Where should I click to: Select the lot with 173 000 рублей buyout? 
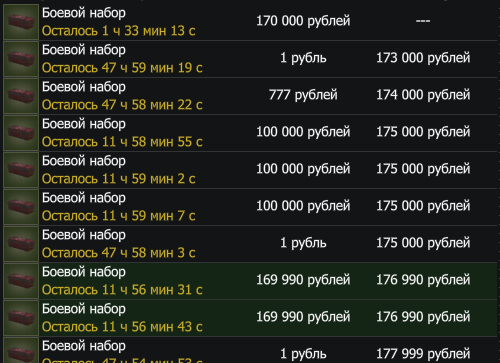click(250, 59)
